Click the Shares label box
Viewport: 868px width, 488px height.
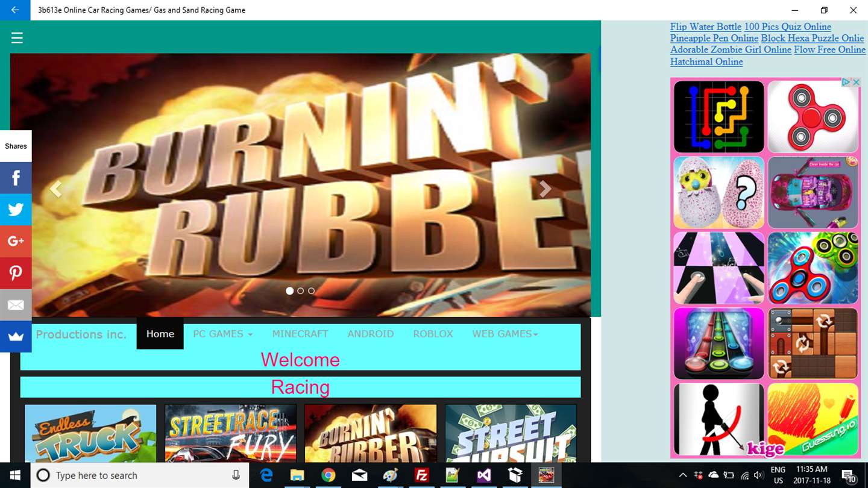coord(16,146)
